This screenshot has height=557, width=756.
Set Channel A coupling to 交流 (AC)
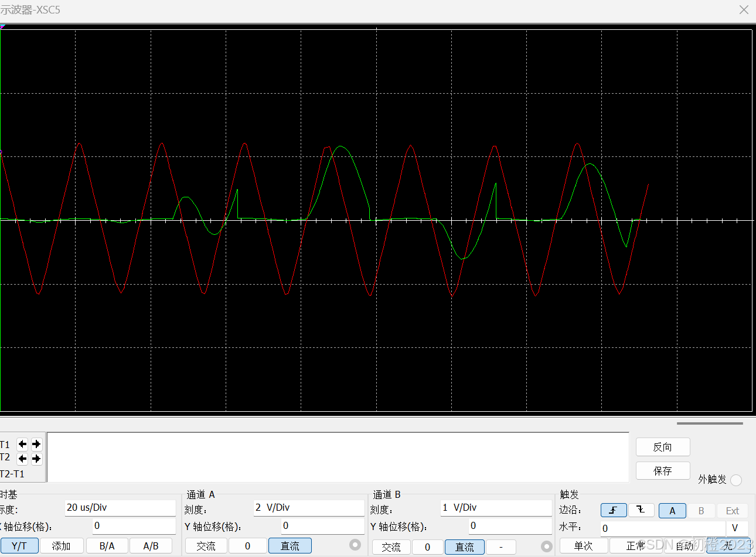tap(206, 546)
